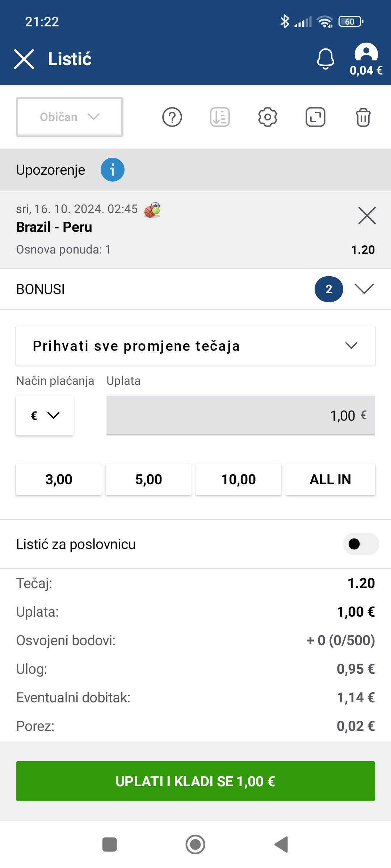The image size is (391, 868).
Task: Tap the Uplata amount input field
Action: tap(240, 416)
